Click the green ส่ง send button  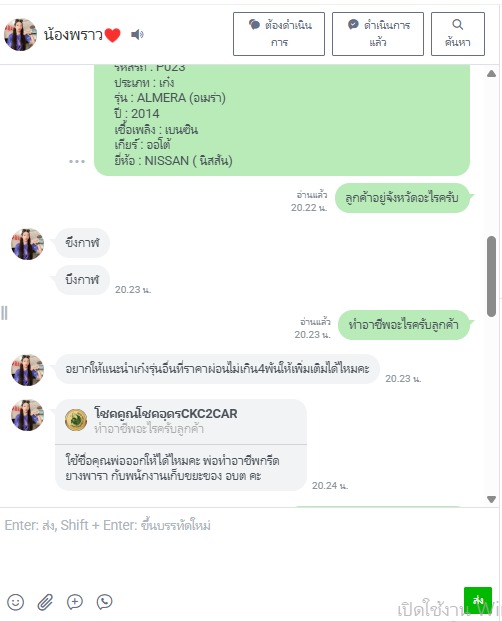coord(478,600)
